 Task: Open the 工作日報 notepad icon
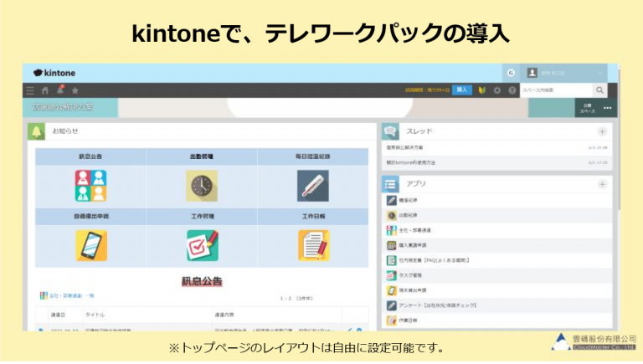[313, 245]
